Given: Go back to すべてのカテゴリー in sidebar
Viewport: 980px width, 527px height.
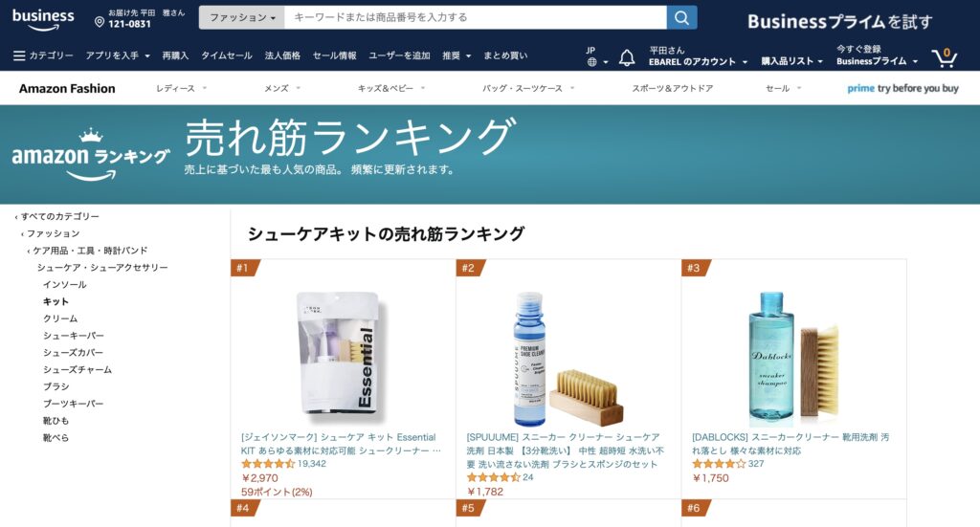Looking at the screenshot, I should [x=57, y=217].
